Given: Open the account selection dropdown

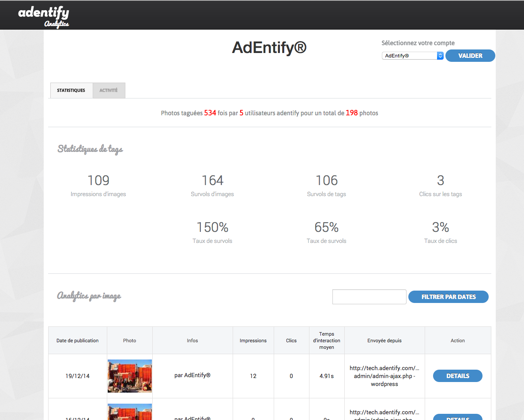Looking at the screenshot, I should point(413,56).
